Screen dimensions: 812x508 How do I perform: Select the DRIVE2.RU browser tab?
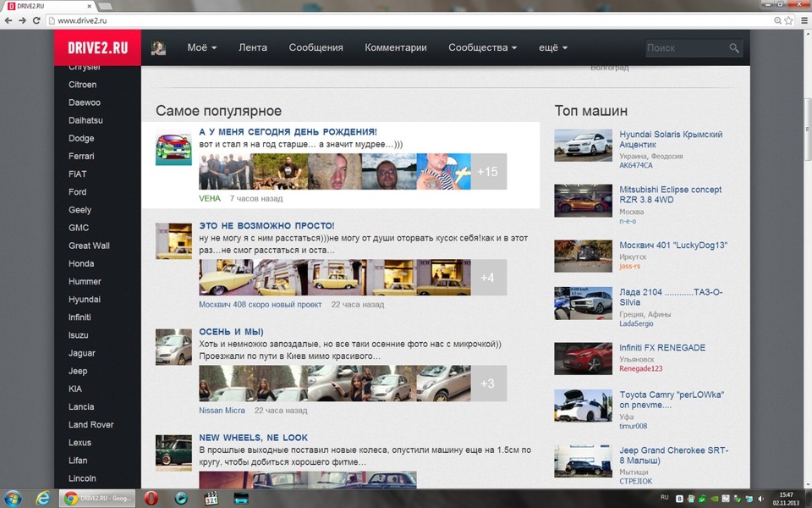(x=49, y=6)
